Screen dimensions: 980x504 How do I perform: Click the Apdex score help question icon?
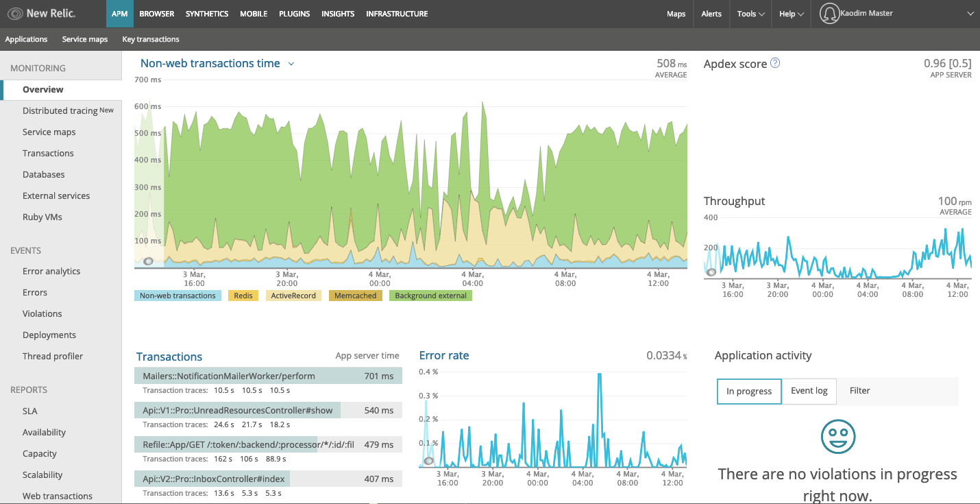point(775,63)
